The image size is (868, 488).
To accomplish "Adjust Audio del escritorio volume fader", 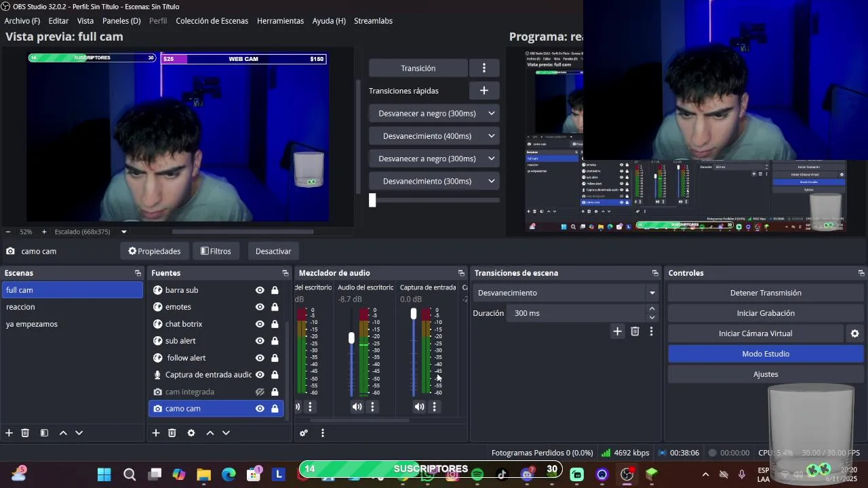I will click(x=351, y=338).
